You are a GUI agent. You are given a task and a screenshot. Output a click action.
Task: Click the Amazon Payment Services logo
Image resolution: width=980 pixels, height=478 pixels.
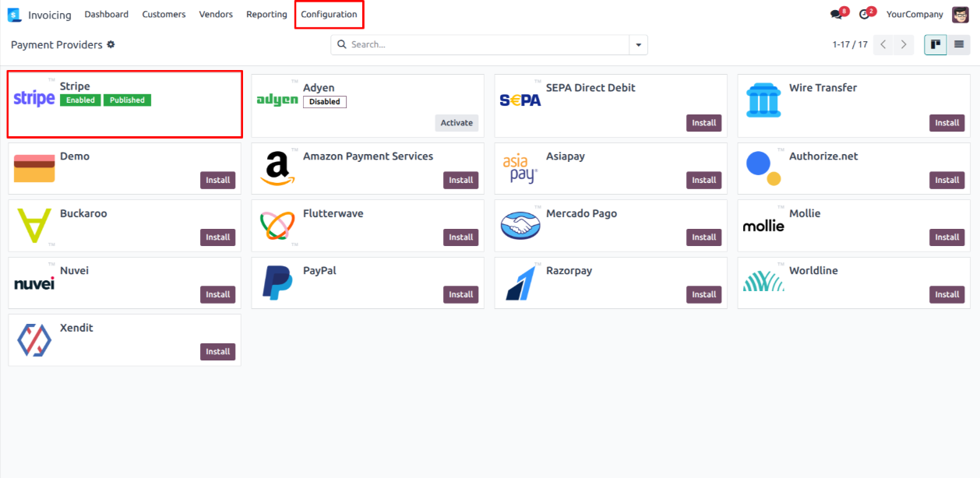pos(277,168)
